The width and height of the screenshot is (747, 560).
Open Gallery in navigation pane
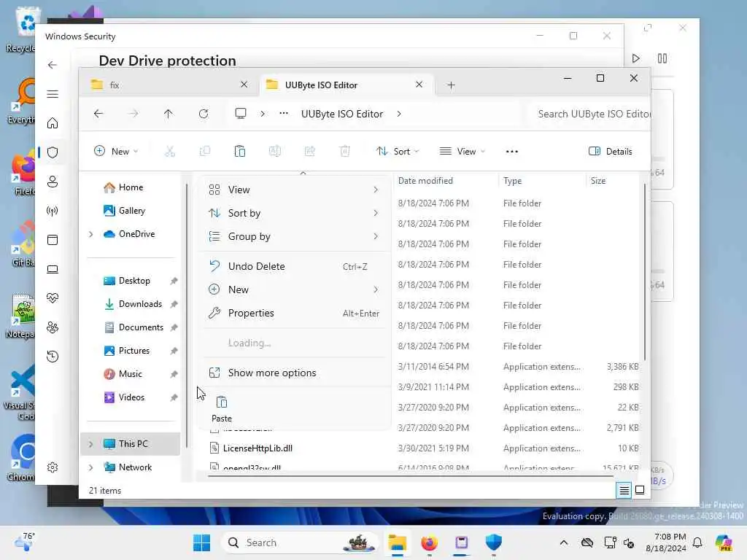[x=124, y=211]
